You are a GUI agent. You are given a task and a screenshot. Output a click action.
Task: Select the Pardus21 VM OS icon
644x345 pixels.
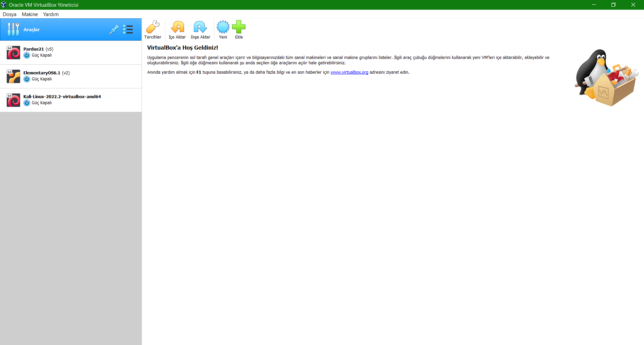point(13,53)
